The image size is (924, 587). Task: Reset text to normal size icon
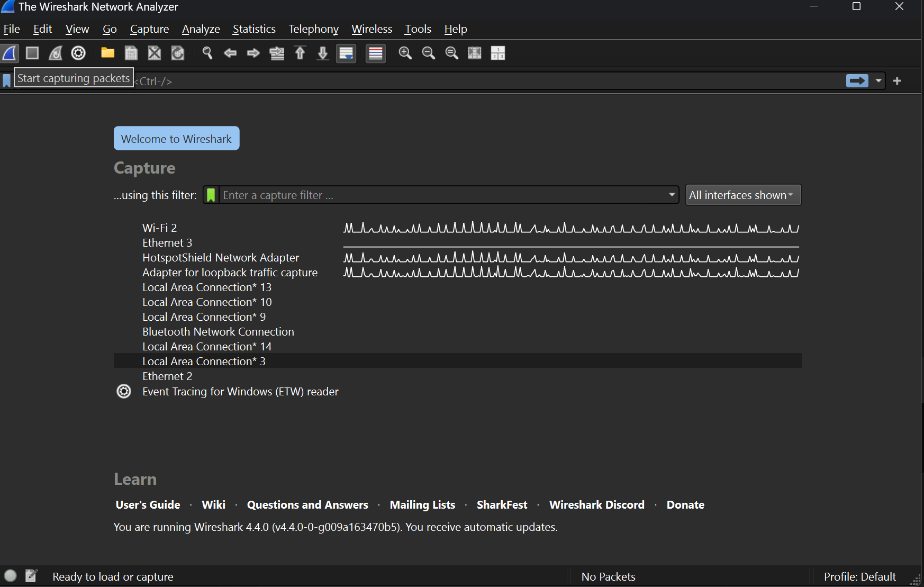(452, 53)
